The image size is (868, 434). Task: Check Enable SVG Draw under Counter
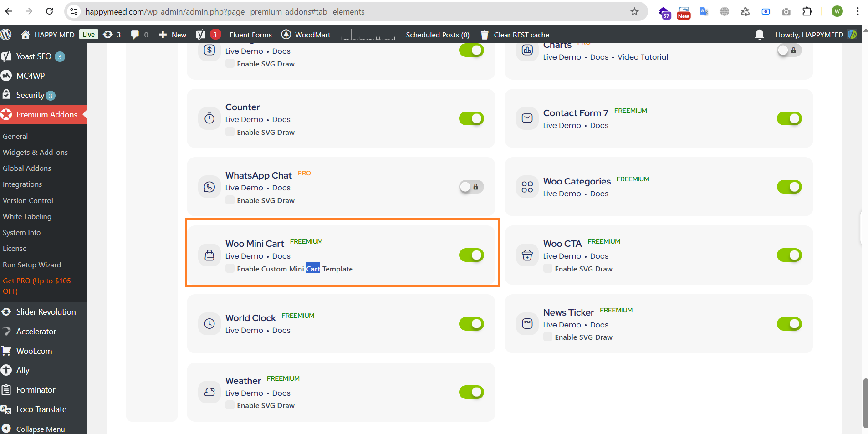tap(230, 132)
